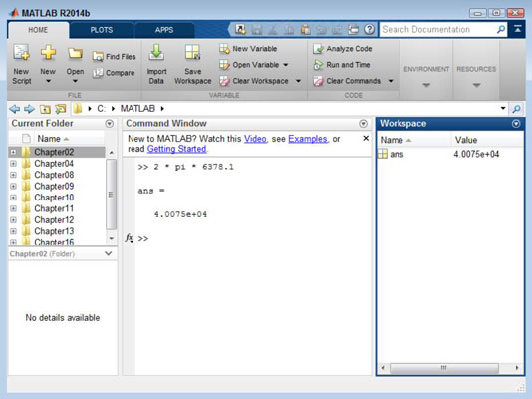Click the Current Folder scroll down arrow

(x=111, y=239)
